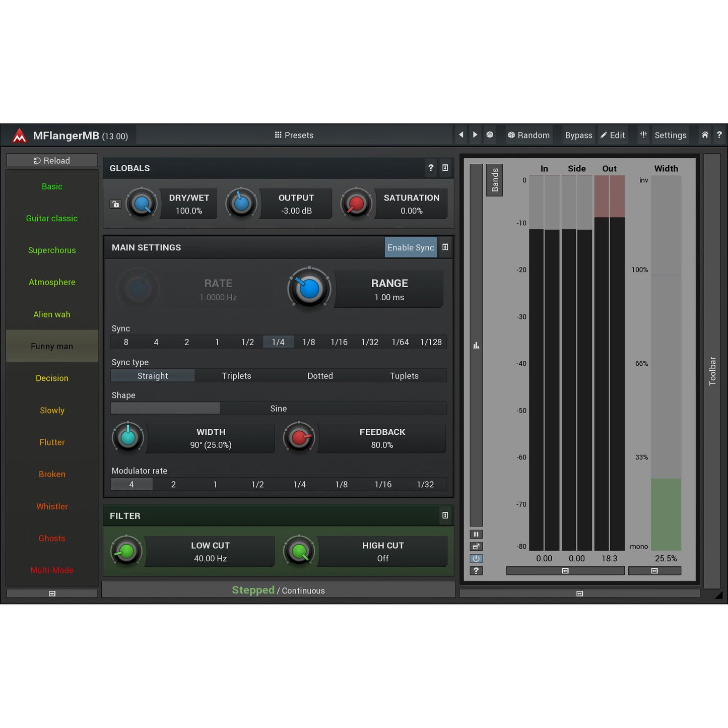Click the Shape Sine slider bar
This screenshot has height=728, width=728.
click(x=278, y=409)
